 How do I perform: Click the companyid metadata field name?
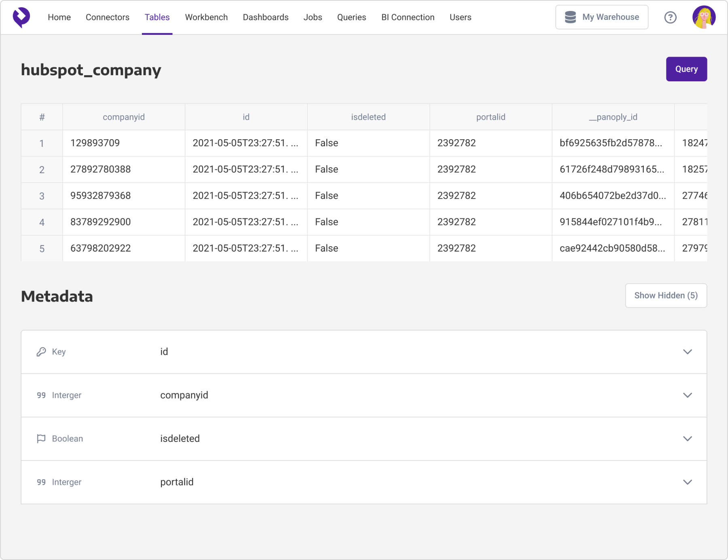(x=184, y=395)
